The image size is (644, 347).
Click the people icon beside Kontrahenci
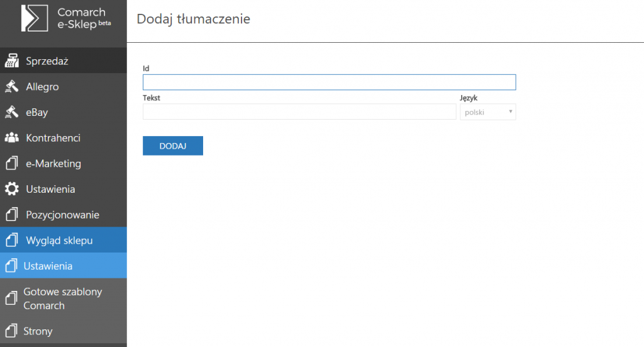tap(12, 138)
